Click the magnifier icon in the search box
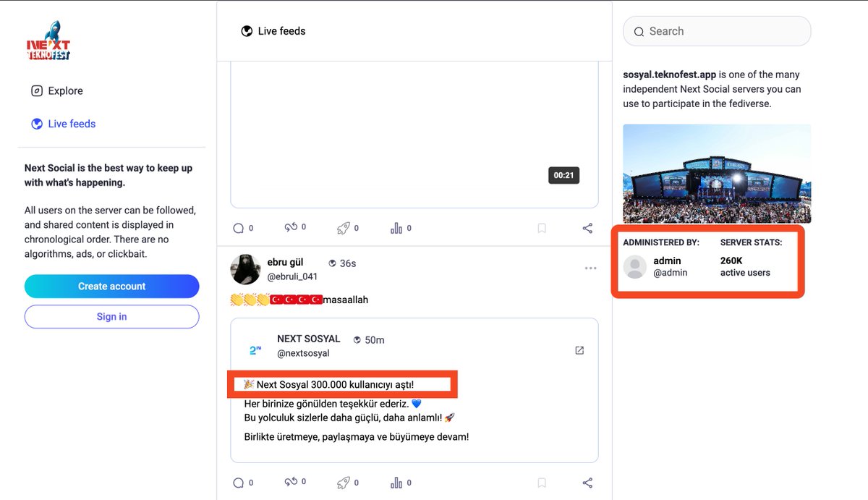 [x=639, y=32]
